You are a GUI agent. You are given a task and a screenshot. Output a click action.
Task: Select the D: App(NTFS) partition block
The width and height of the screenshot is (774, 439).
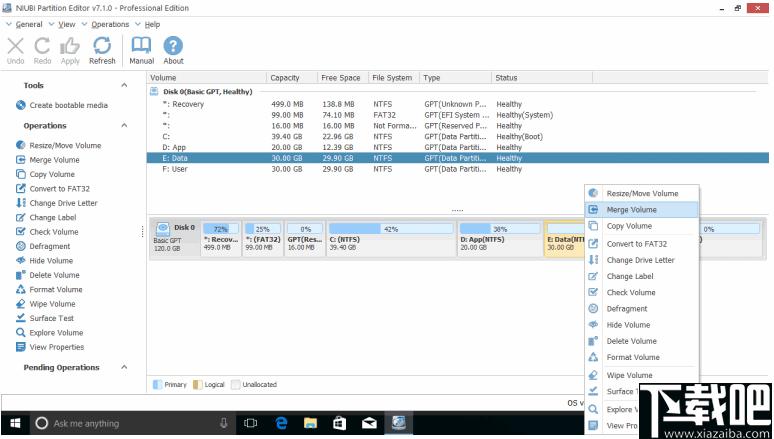point(500,238)
